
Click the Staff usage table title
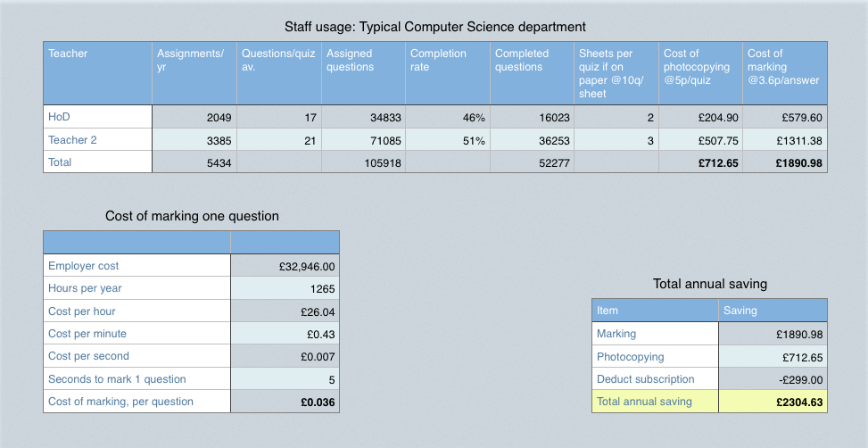pyautogui.click(x=434, y=27)
